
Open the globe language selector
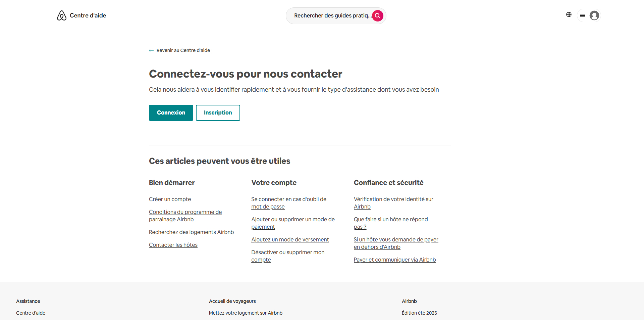click(569, 14)
